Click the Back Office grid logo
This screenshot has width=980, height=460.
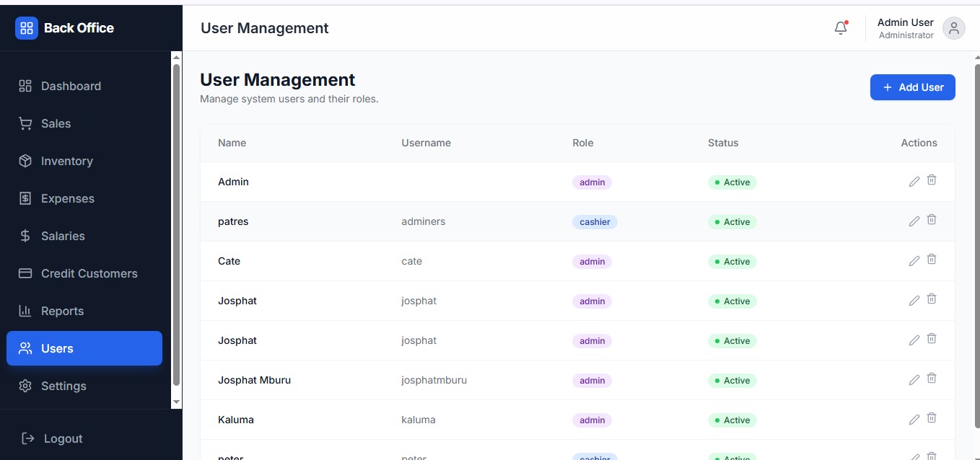[26, 27]
